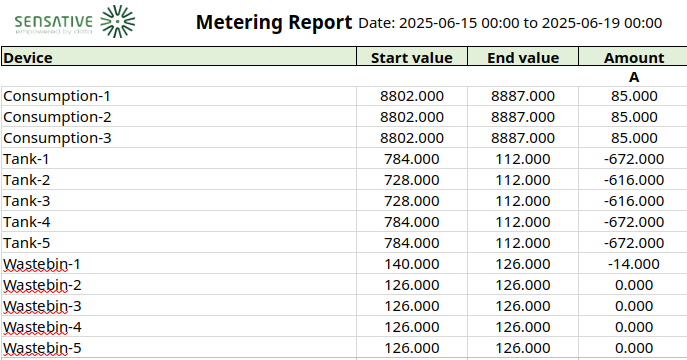
Task: Select the Wastebin-4 device cell
Action: point(179,327)
